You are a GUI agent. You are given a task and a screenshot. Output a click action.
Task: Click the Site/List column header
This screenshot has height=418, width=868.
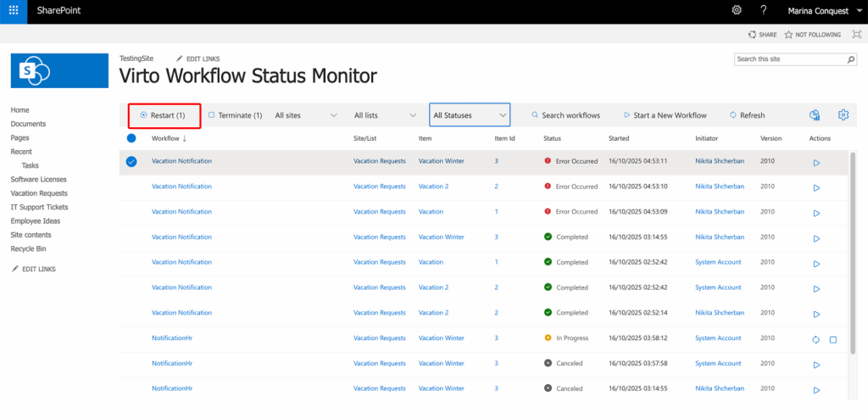pyautogui.click(x=364, y=138)
